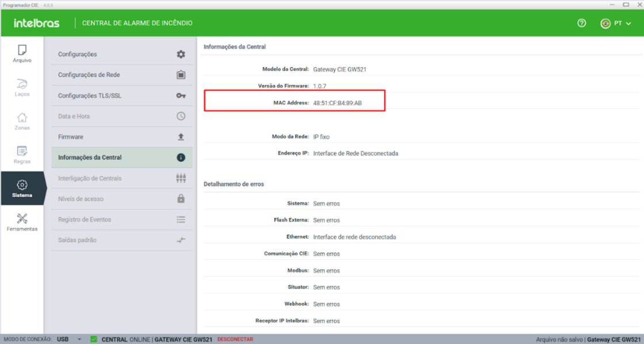
Task: Click the help question mark icon
Action: point(581,24)
